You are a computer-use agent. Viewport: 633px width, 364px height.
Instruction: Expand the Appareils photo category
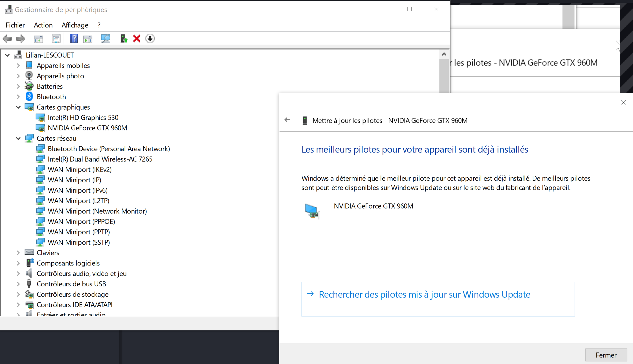(x=18, y=76)
